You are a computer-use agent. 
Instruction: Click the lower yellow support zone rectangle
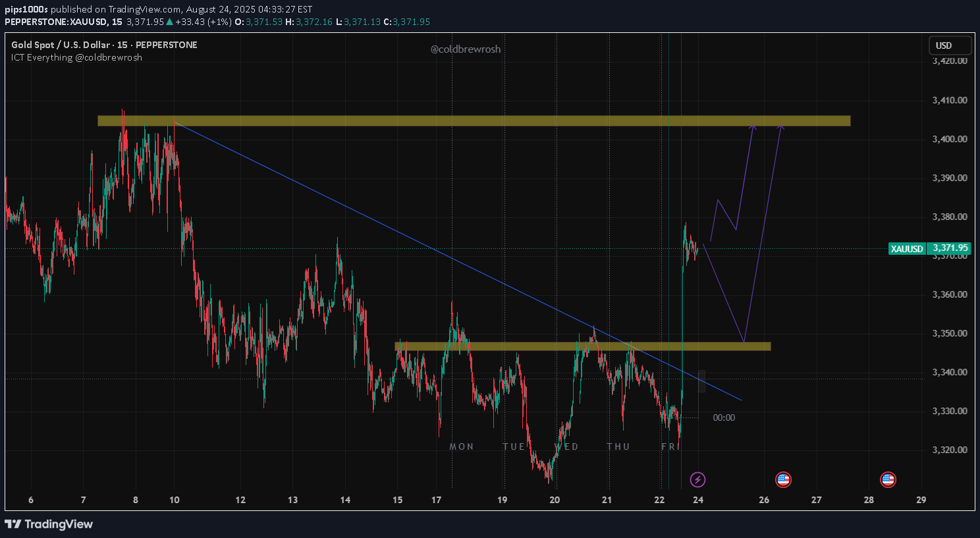(x=582, y=346)
